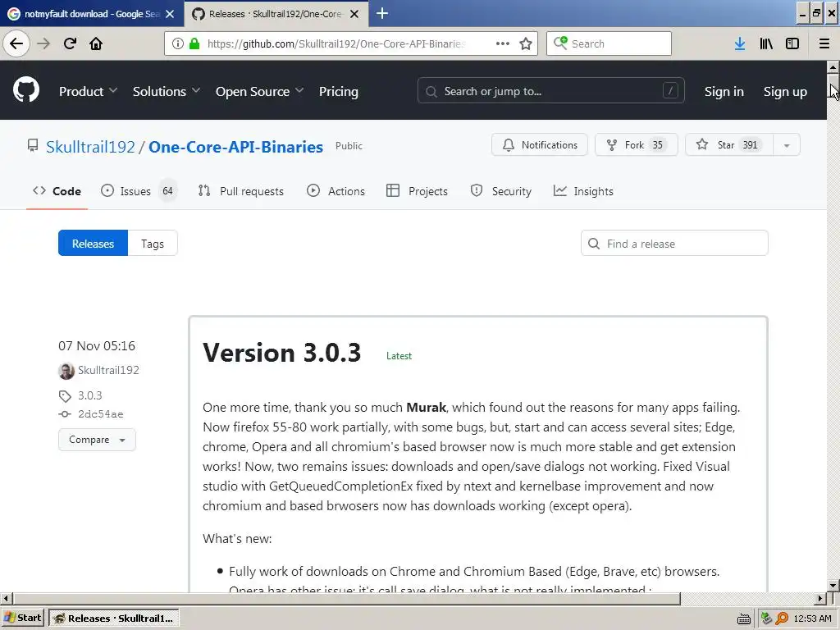Focus the Find a release field
The width and height of the screenshot is (840, 630).
pos(674,244)
